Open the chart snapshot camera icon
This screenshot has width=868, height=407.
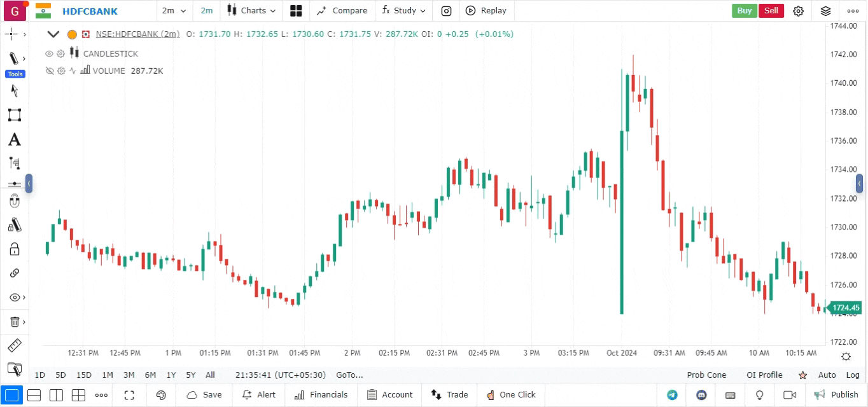(447, 11)
